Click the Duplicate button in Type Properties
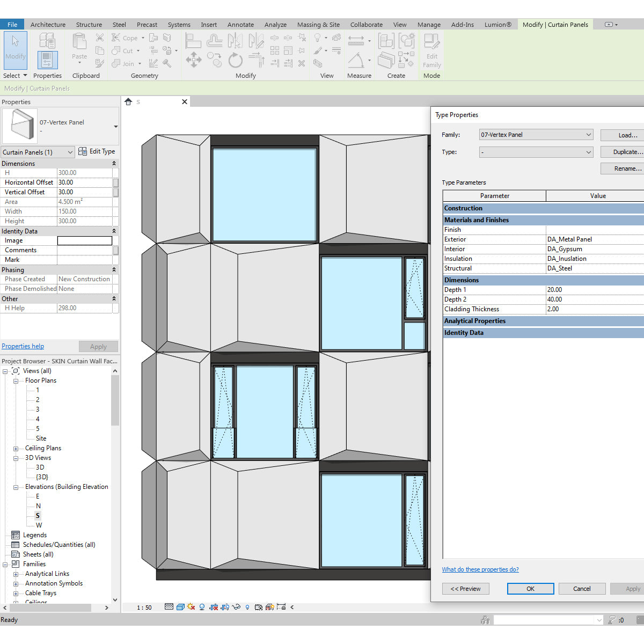This screenshot has width=644, height=644. [x=629, y=152]
